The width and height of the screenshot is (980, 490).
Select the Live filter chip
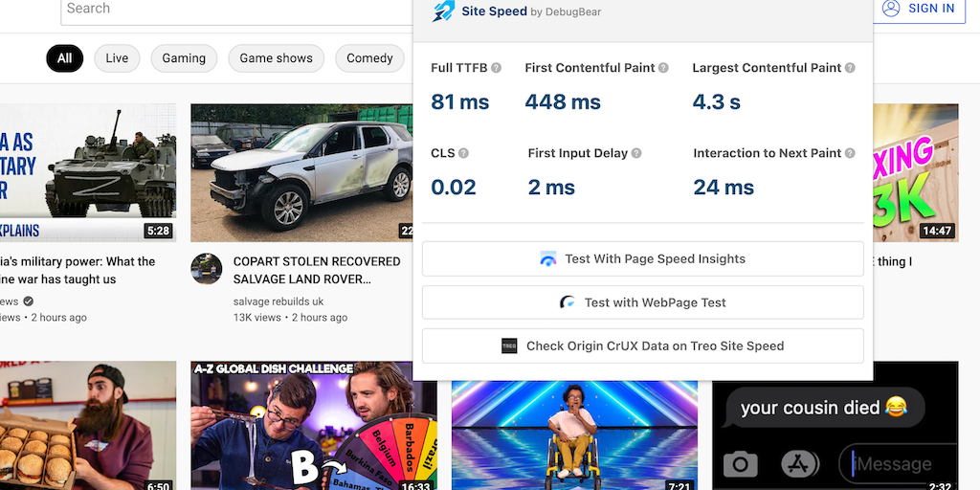tap(117, 58)
